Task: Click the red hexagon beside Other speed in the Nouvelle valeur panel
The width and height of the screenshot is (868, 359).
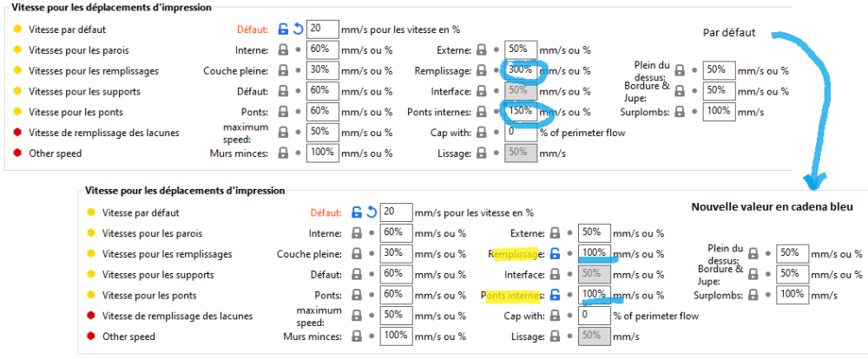Action: tap(91, 336)
